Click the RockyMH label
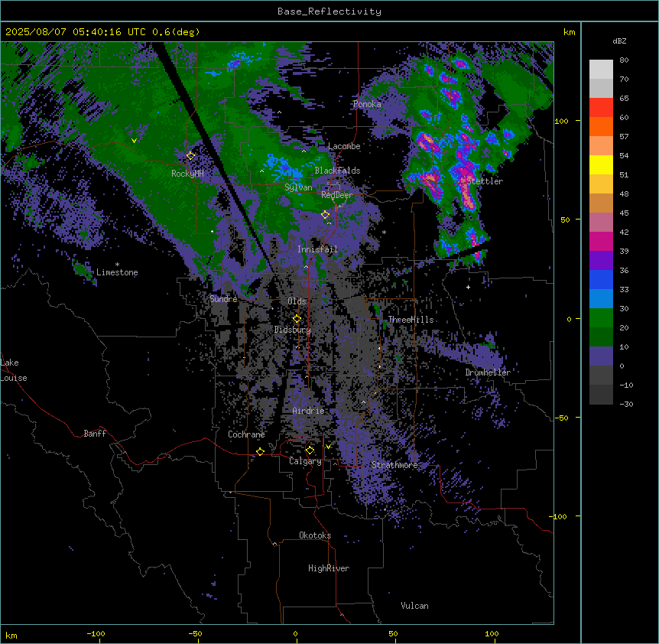Screen dimensions: 659x644 [x=187, y=174]
